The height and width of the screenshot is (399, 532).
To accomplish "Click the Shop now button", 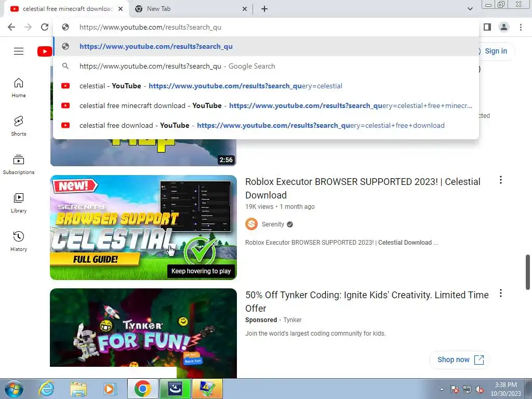I will click(460, 360).
